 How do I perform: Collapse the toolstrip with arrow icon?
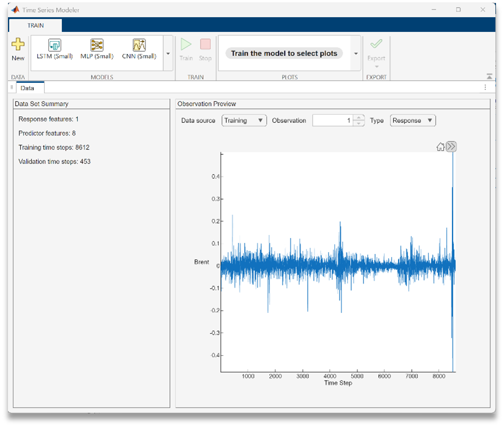[489, 77]
